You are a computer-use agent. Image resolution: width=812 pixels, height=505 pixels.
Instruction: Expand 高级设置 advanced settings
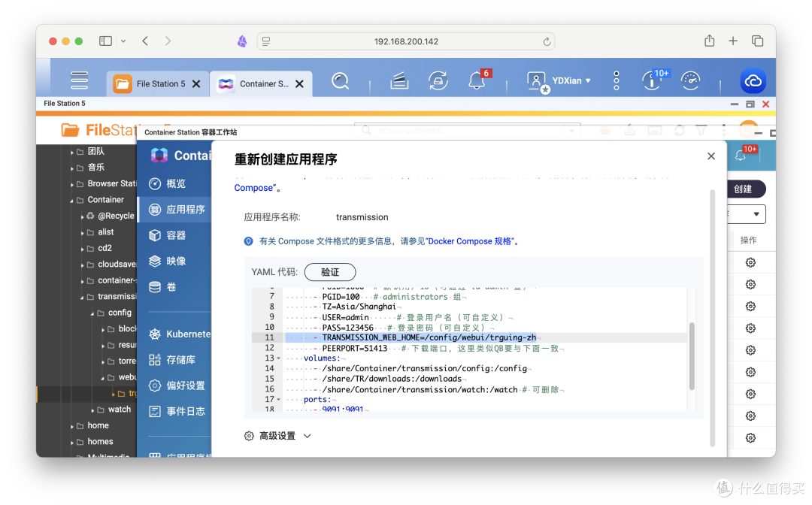click(278, 436)
